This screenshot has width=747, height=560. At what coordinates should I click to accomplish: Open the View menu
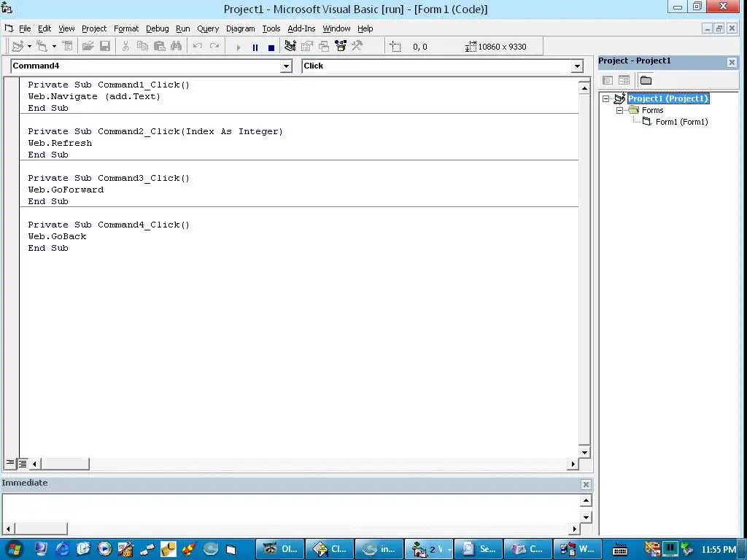point(66,28)
